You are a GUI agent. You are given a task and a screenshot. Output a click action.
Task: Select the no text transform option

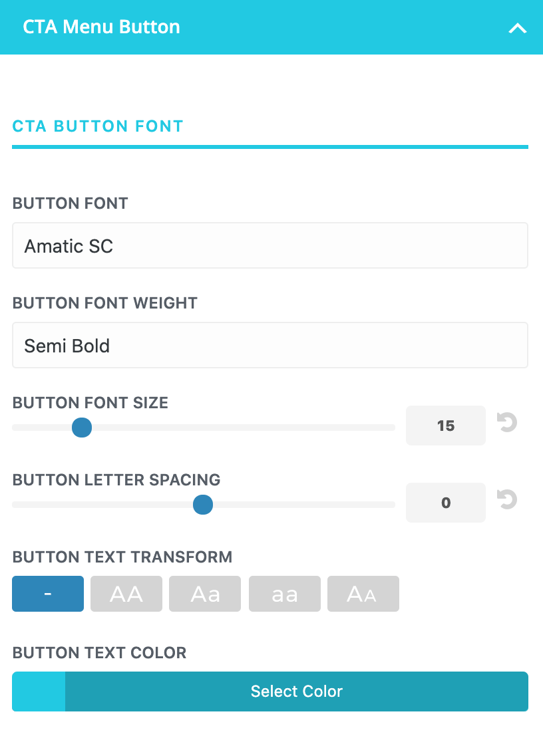[48, 594]
